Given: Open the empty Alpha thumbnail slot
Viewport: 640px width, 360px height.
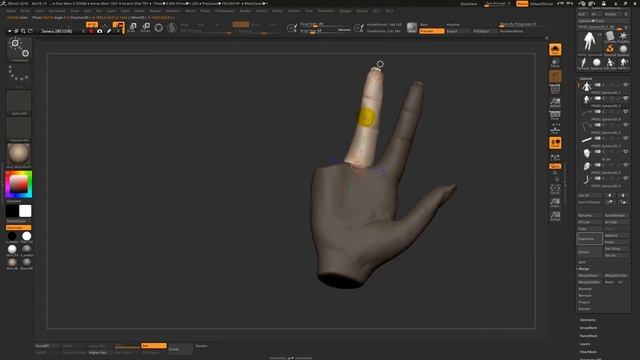Looking at the screenshot, I should [x=19, y=102].
